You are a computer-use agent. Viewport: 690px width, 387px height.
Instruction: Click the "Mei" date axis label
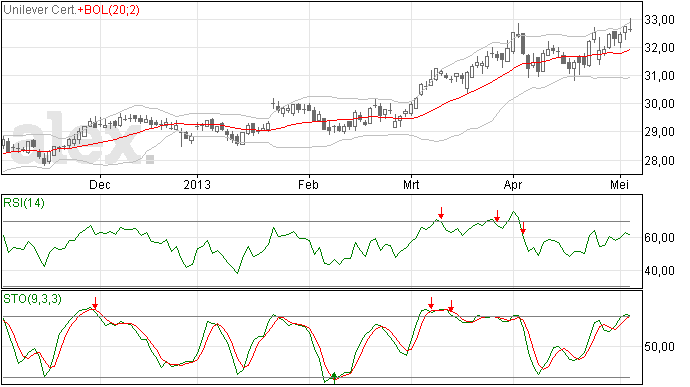click(x=620, y=184)
